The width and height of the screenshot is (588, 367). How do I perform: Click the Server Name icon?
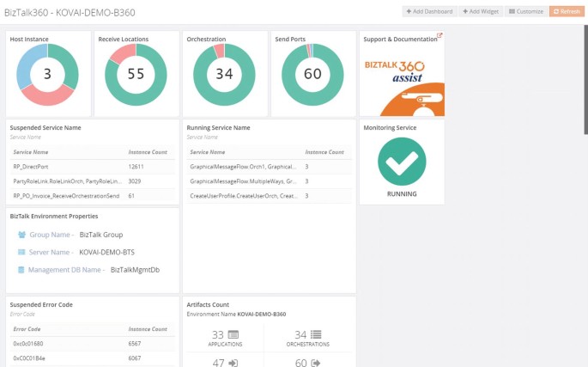pos(21,252)
